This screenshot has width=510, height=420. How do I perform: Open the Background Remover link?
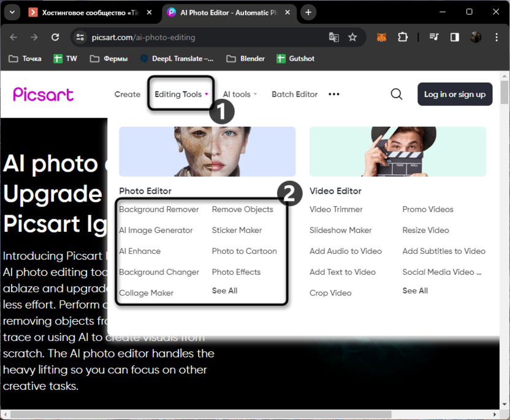click(x=159, y=210)
